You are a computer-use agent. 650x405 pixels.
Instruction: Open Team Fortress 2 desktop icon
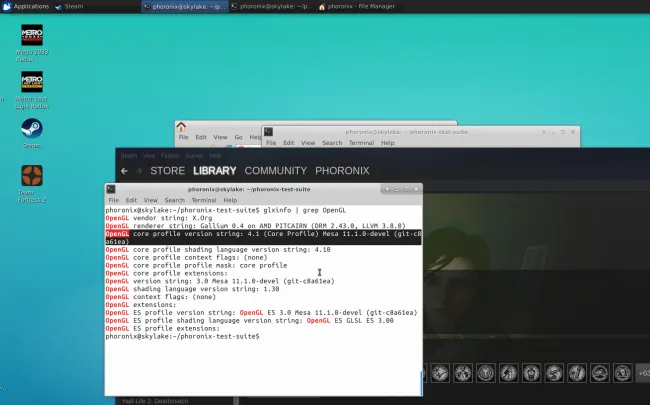coord(32,184)
